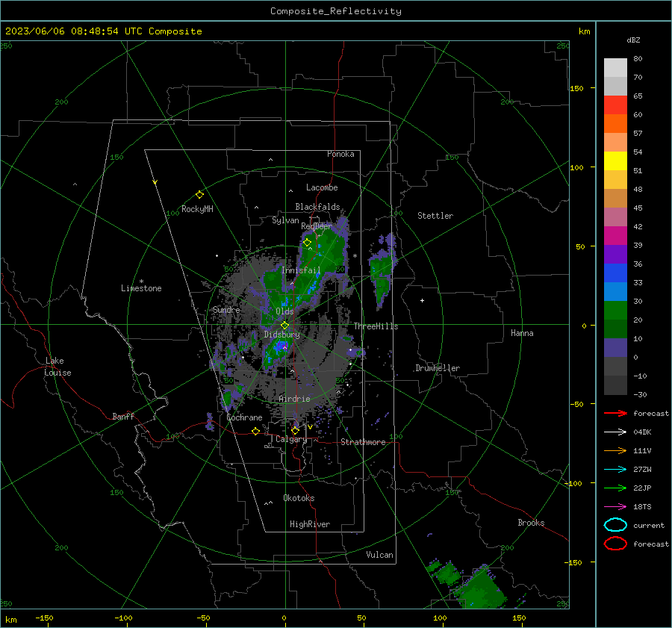Image resolution: width=672 pixels, height=628 pixels.
Task: Click the Airdrie city label
Action: pyautogui.click(x=294, y=399)
